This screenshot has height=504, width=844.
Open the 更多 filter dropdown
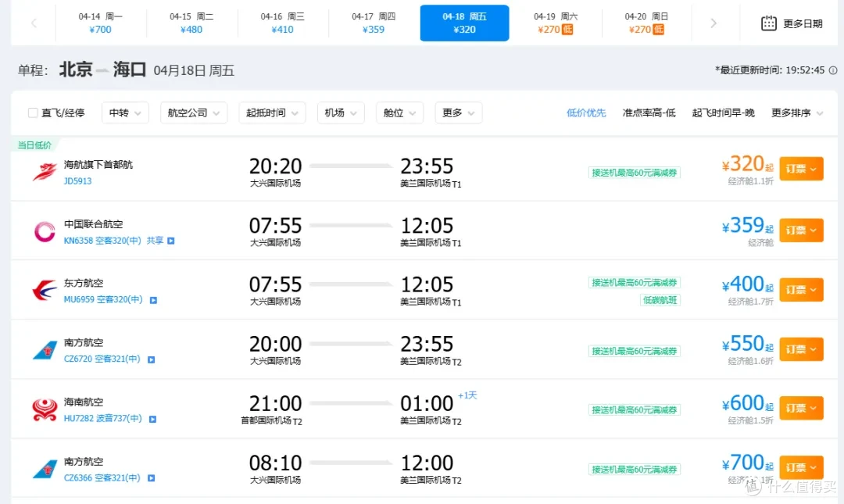click(459, 113)
